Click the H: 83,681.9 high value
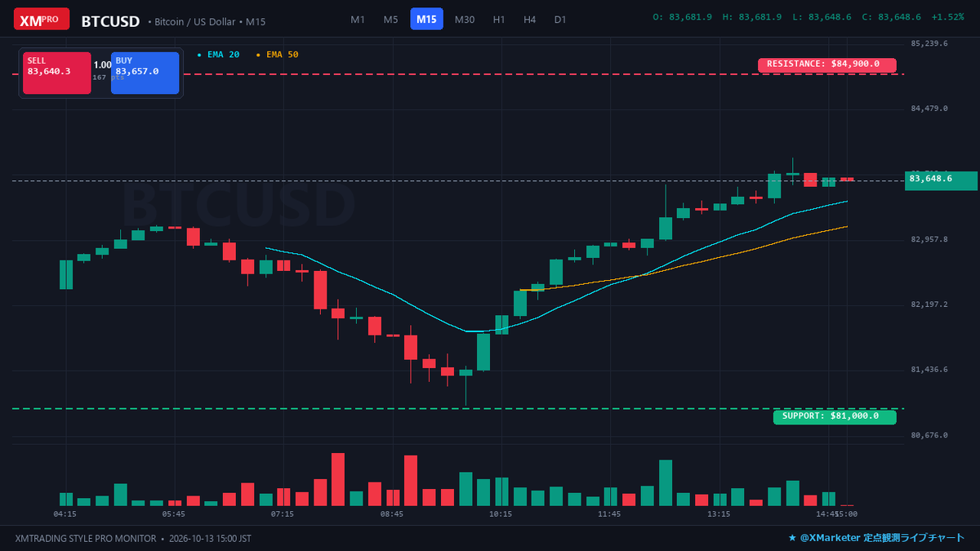Screen dimensions: 980x551 tap(752, 17)
